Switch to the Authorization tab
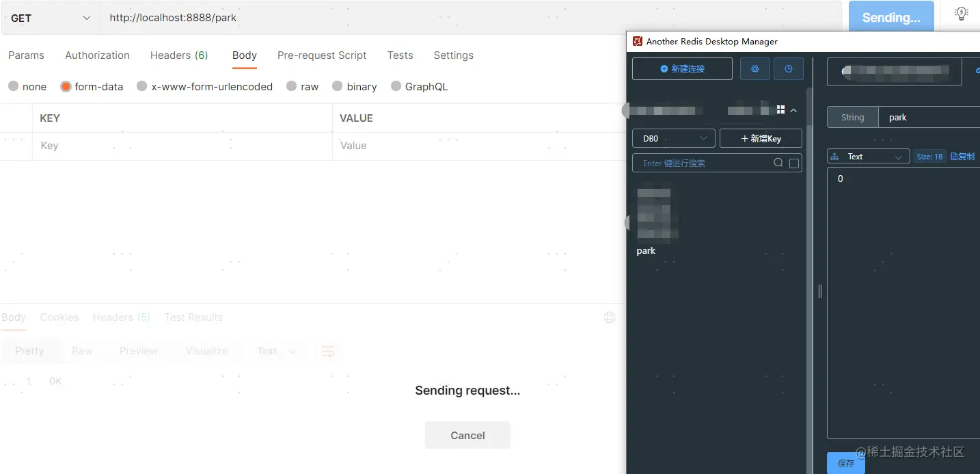980x474 pixels. pyautogui.click(x=97, y=55)
